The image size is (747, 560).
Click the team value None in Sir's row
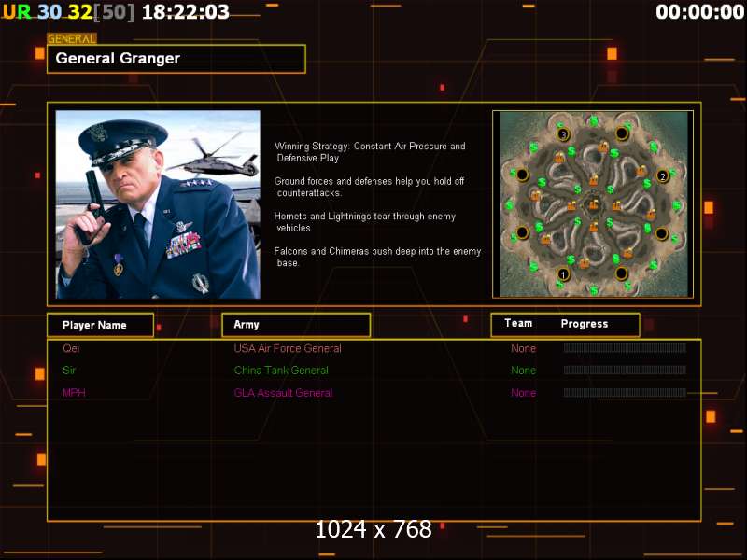tap(523, 371)
